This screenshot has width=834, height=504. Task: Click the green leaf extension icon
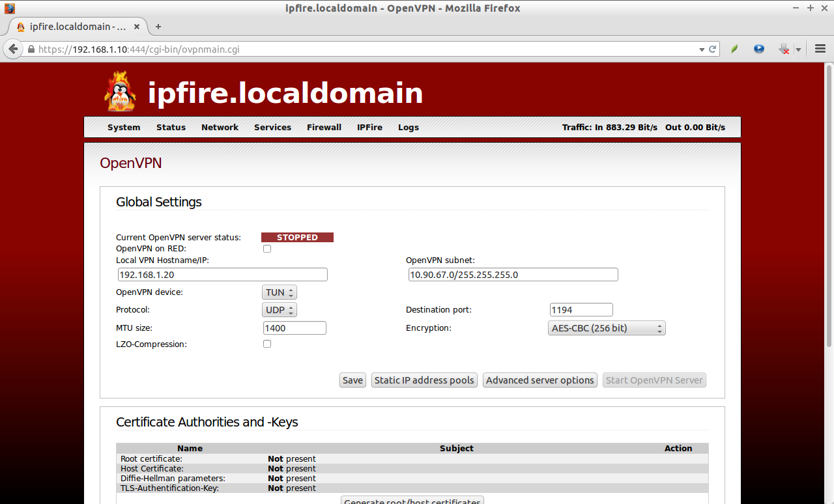tap(734, 49)
